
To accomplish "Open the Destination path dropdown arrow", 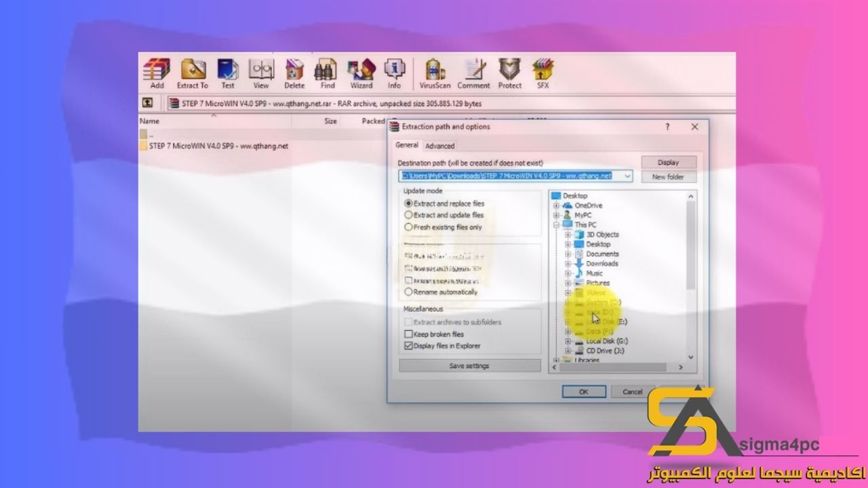I will click(626, 176).
